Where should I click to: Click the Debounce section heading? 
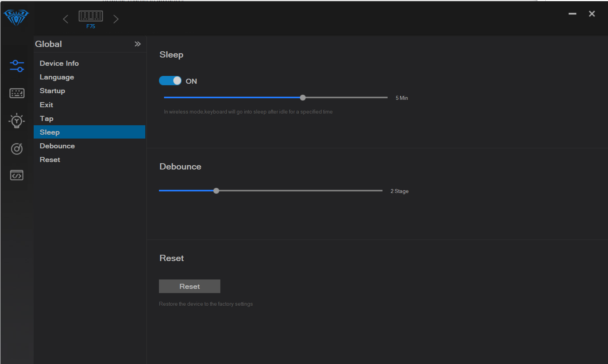(180, 167)
